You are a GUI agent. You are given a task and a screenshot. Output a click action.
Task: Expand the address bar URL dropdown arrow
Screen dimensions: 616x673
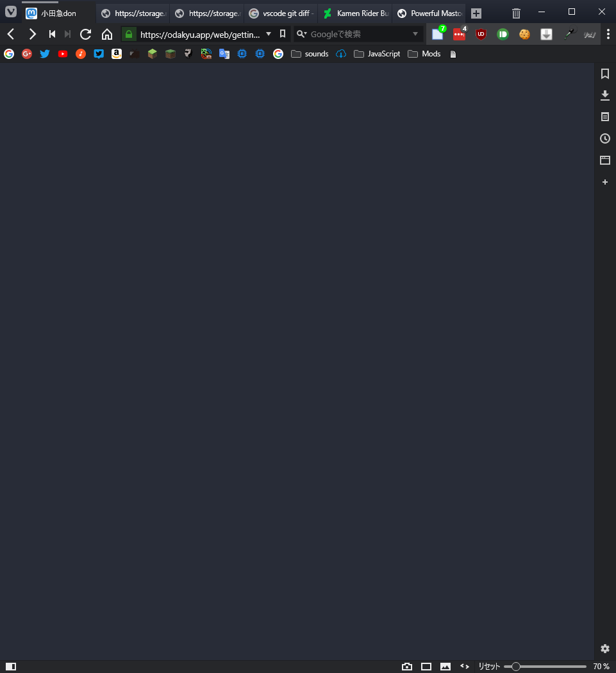pos(268,34)
